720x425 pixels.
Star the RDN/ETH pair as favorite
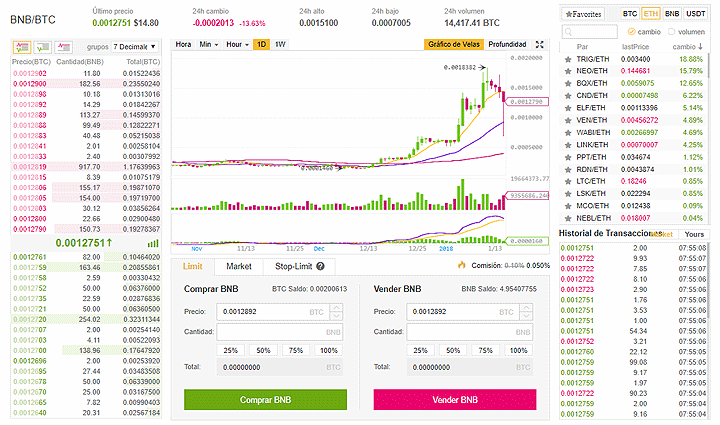[x=568, y=169]
